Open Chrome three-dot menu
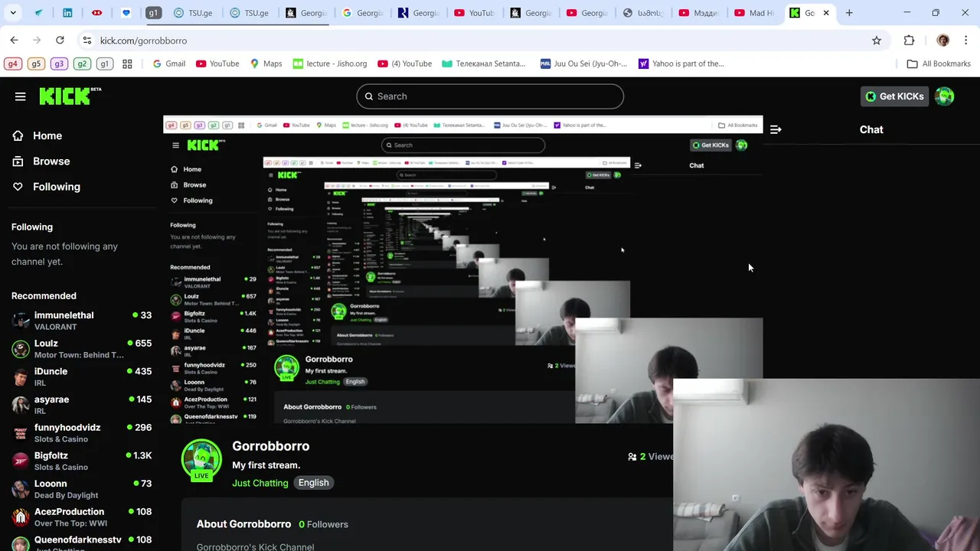 (x=966, y=41)
